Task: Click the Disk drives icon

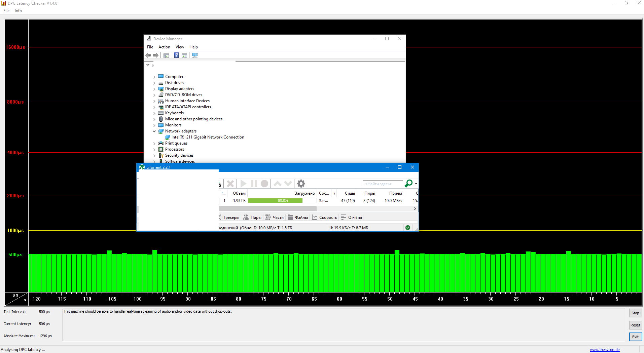Action: [x=161, y=83]
